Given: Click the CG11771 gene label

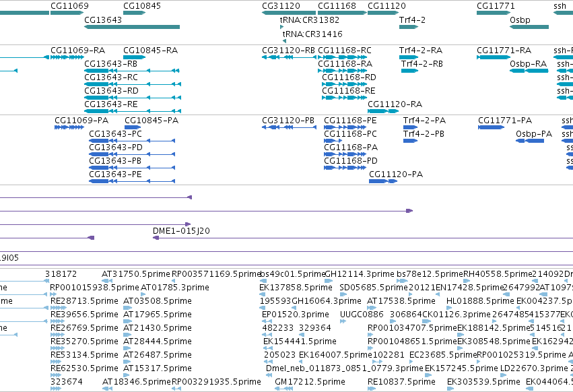Looking at the screenshot, I should (496, 6).
